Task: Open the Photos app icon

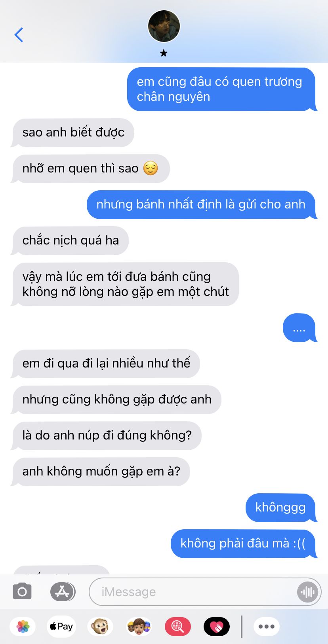Action: click(23, 627)
